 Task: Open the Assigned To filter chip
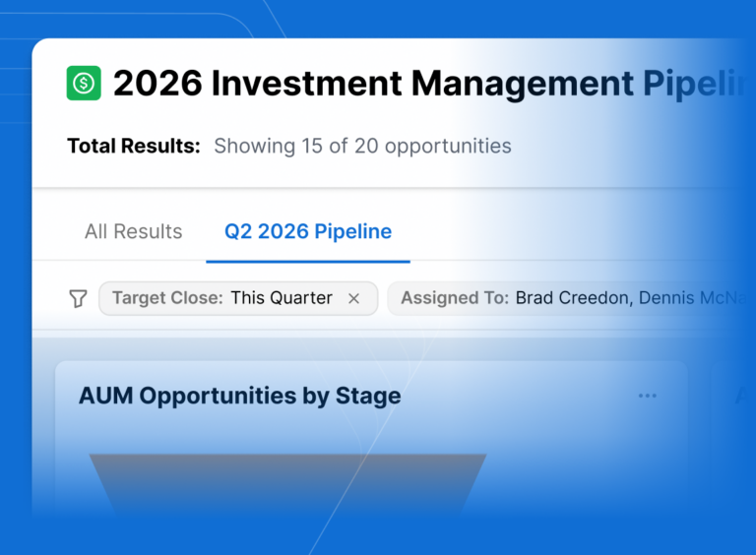click(571, 298)
